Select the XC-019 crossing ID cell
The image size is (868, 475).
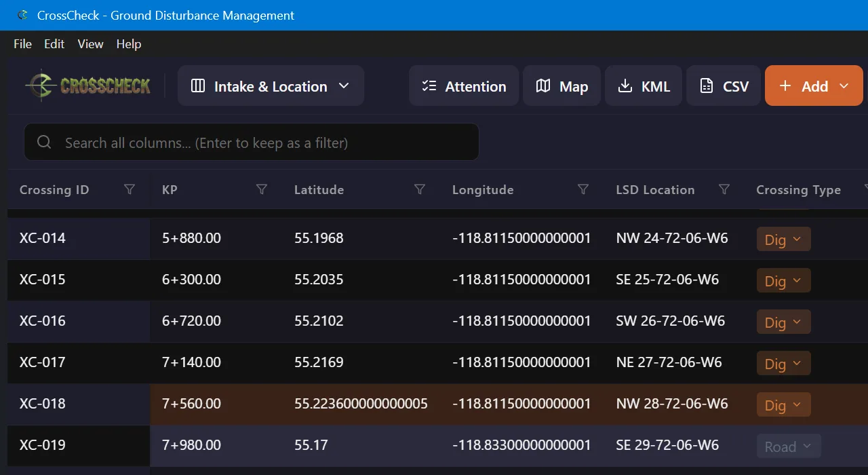pos(79,445)
